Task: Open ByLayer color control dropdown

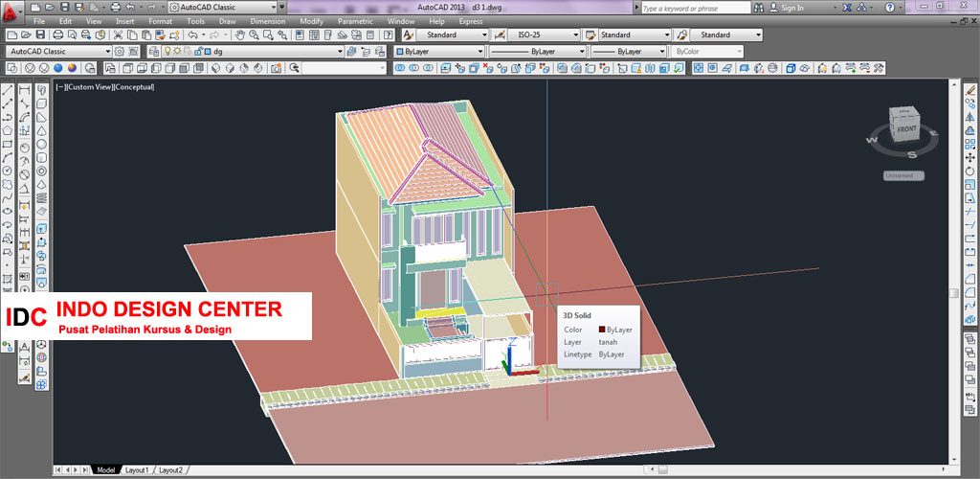Action: coord(440,52)
